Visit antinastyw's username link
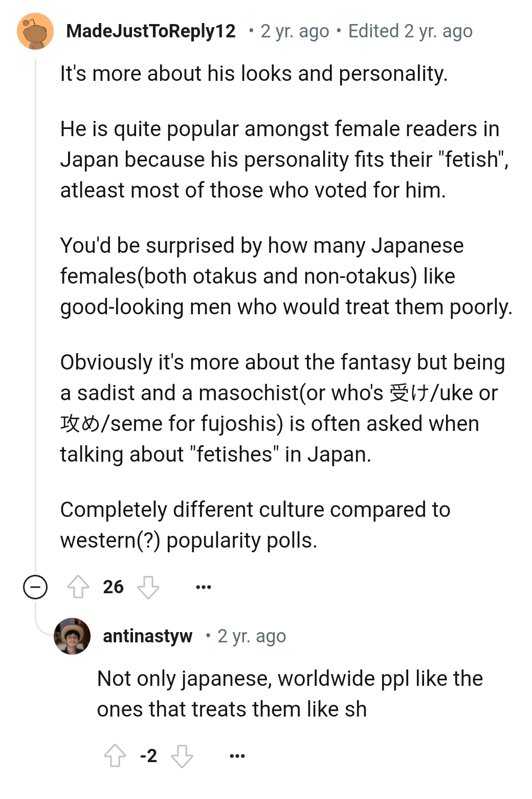The width and height of the screenshot is (532, 799). [147, 636]
